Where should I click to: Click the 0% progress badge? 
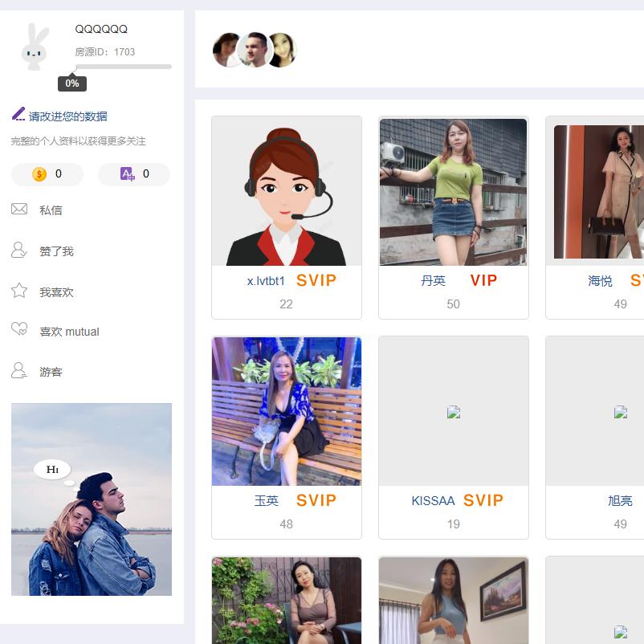pyautogui.click(x=72, y=84)
